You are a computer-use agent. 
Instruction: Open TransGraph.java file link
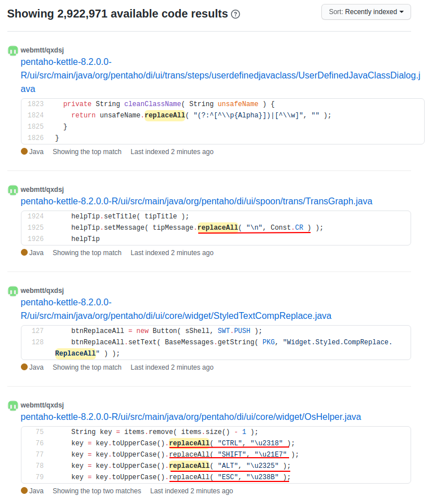[x=197, y=201]
